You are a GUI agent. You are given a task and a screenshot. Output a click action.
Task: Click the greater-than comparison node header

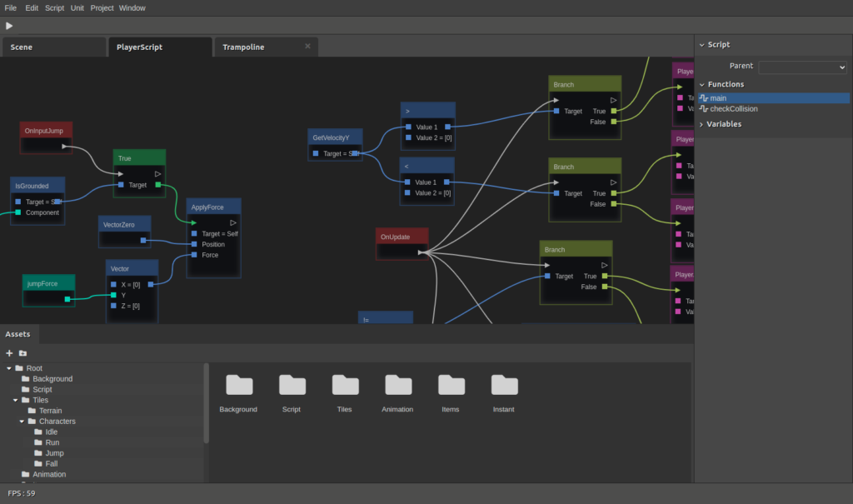coord(427,111)
